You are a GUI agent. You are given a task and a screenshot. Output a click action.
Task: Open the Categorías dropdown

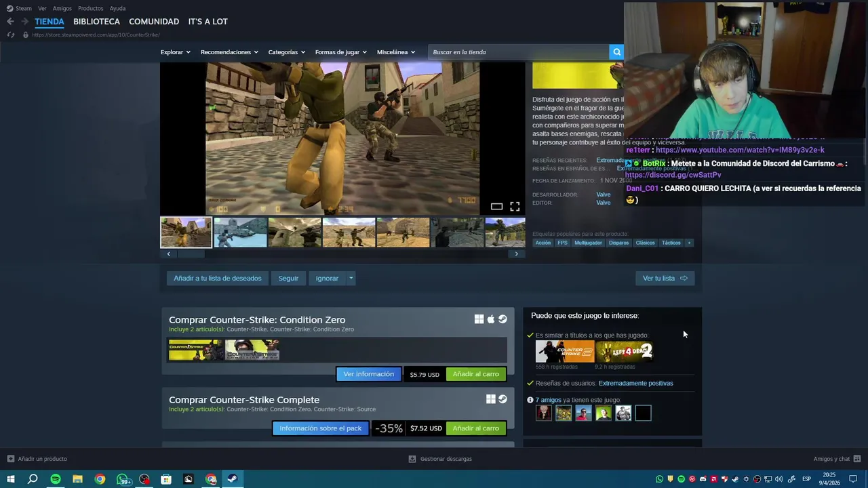click(x=286, y=52)
